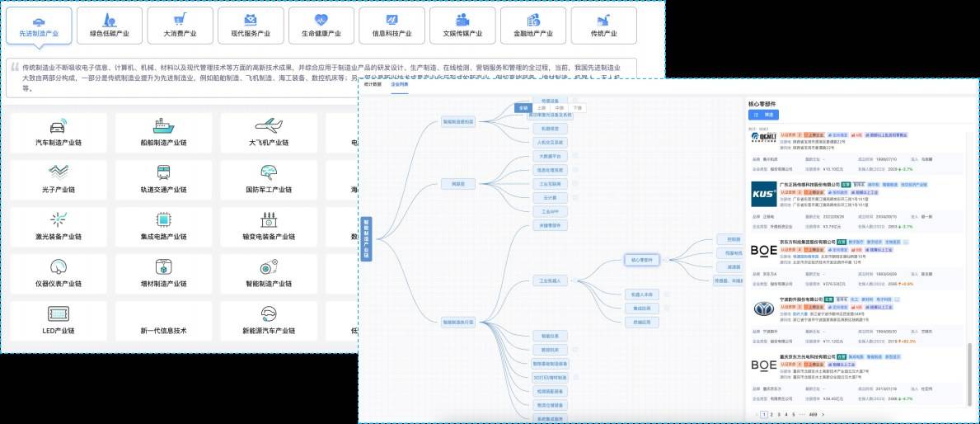Select the 工业APP node
980x424 pixels.
(x=550, y=211)
